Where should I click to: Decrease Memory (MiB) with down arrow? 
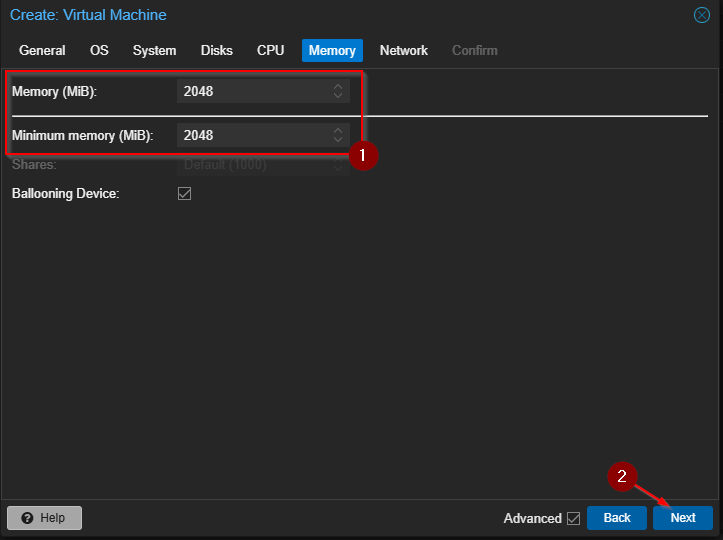coord(338,97)
